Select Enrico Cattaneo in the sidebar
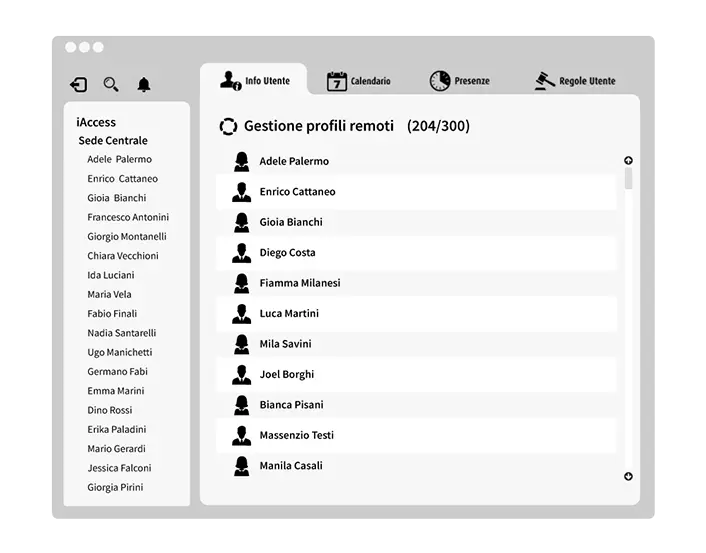The width and height of the screenshot is (706, 553). point(122,179)
